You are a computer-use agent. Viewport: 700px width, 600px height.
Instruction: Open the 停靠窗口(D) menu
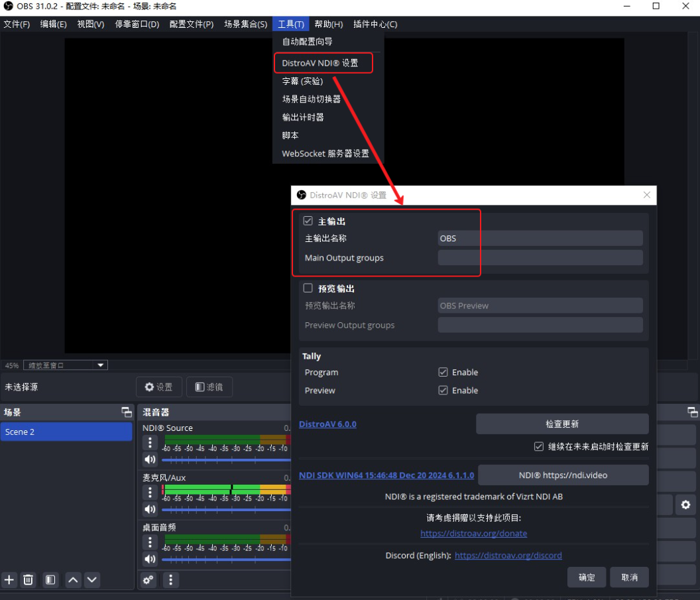pyautogui.click(x=137, y=24)
